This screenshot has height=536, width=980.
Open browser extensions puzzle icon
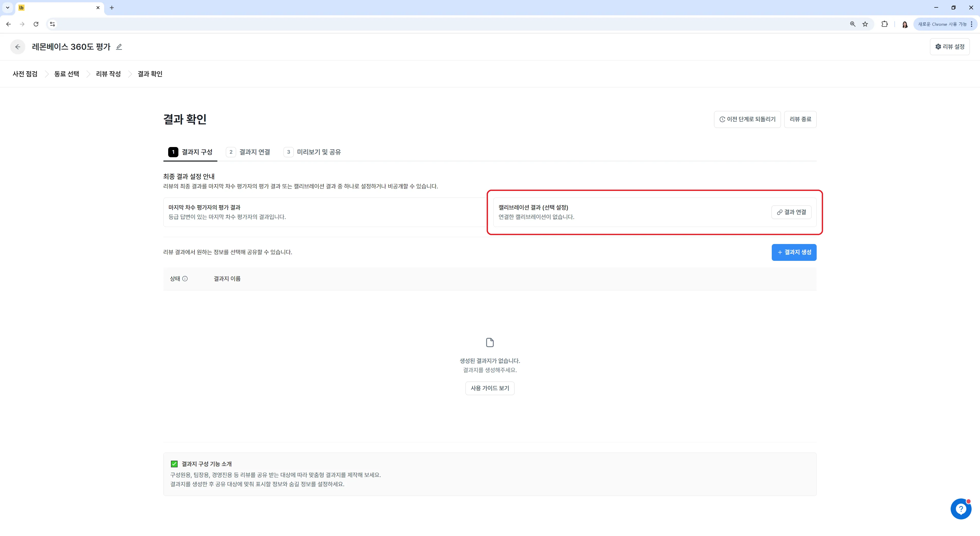tap(885, 24)
